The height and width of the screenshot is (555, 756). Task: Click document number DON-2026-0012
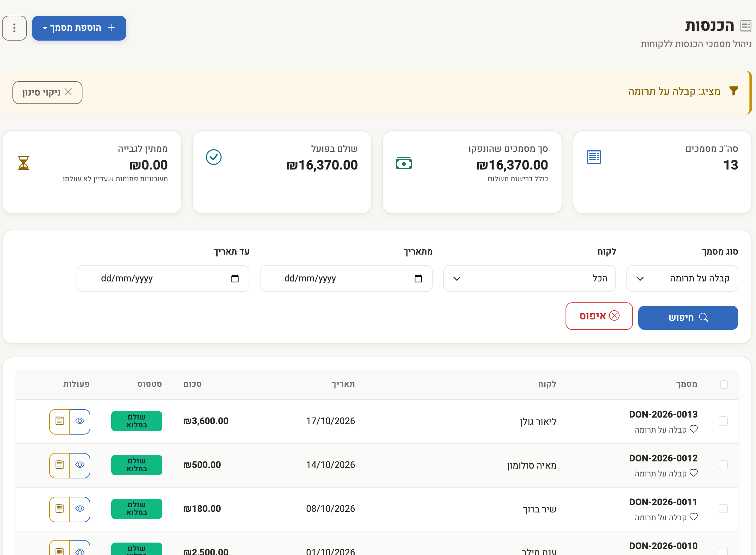pos(663,458)
